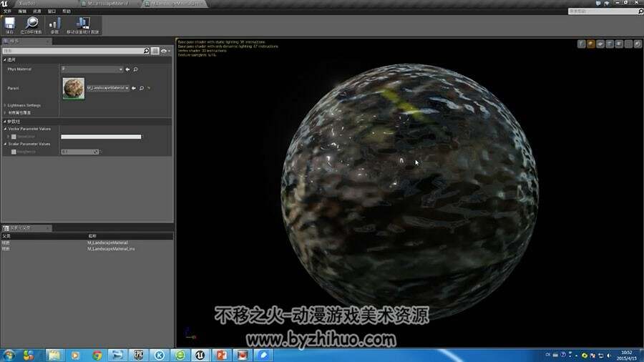Screen dimensions: 644x362
Task: Open the Parent M_LandscapeMaterial dropdown
Action: click(107, 88)
